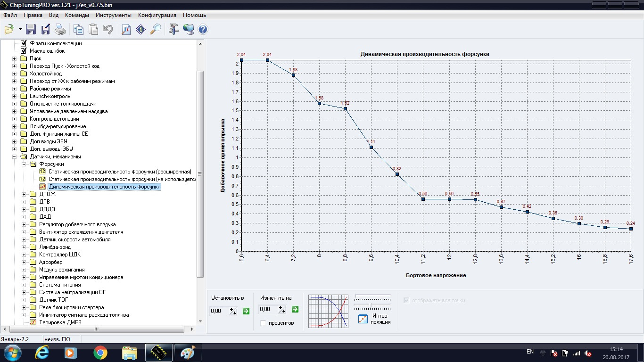Image resolution: width=644 pixels, height=362 pixels.
Task: Open the Конфигурация menu
Action: pyautogui.click(x=157, y=15)
